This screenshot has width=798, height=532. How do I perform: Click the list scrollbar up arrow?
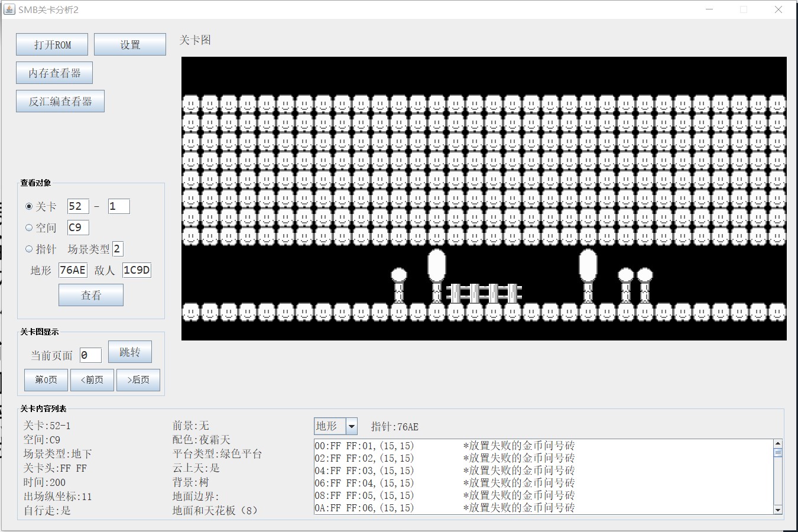[x=778, y=443]
